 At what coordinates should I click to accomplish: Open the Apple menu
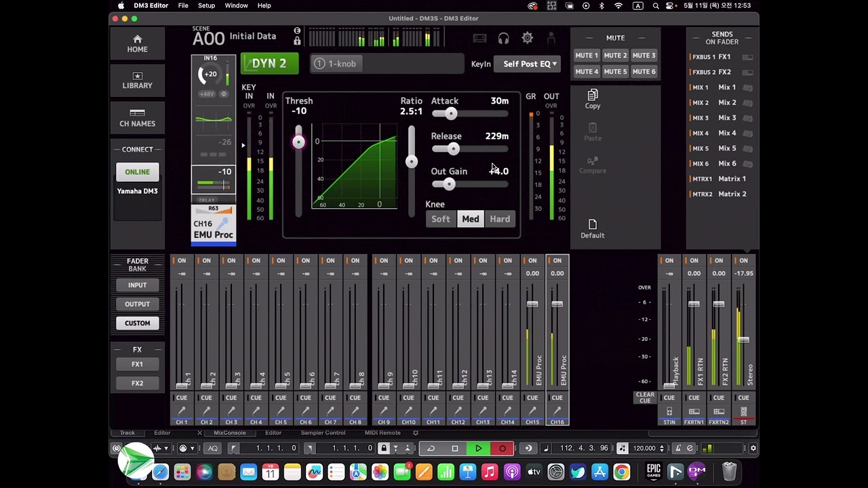tap(121, 5)
